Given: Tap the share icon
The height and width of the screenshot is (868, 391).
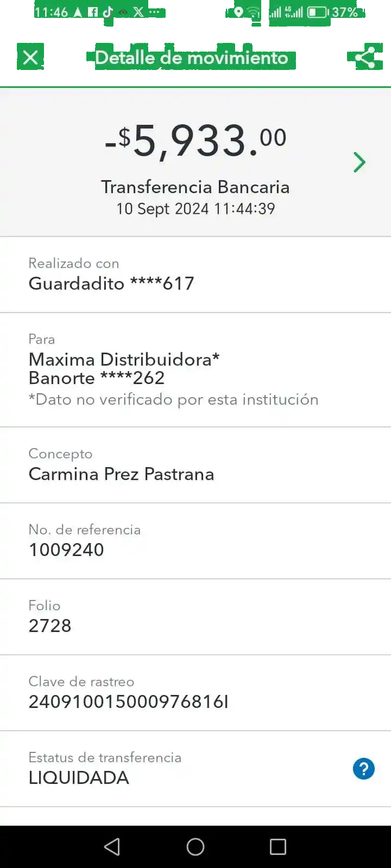Looking at the screenshot, I should 364,58.
